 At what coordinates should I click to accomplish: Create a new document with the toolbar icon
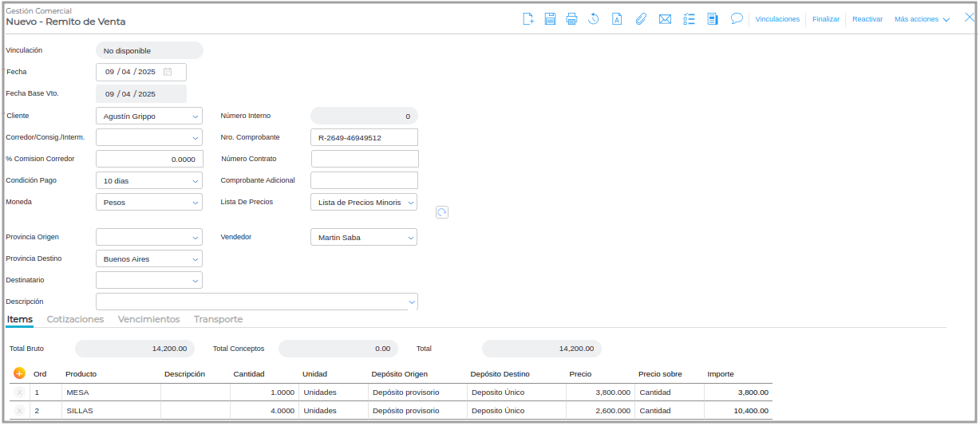click(528, 19)
